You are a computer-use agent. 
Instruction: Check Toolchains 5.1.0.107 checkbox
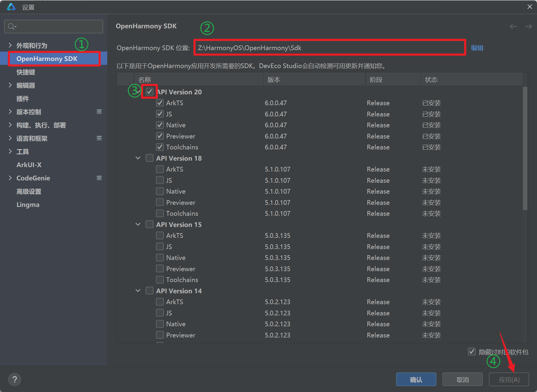click(160, 213)
